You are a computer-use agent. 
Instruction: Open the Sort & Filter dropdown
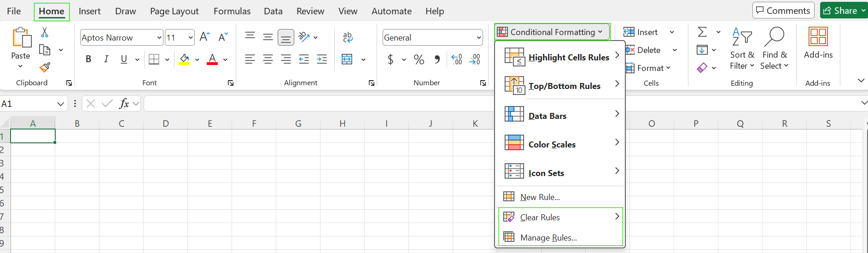point(742,48)
